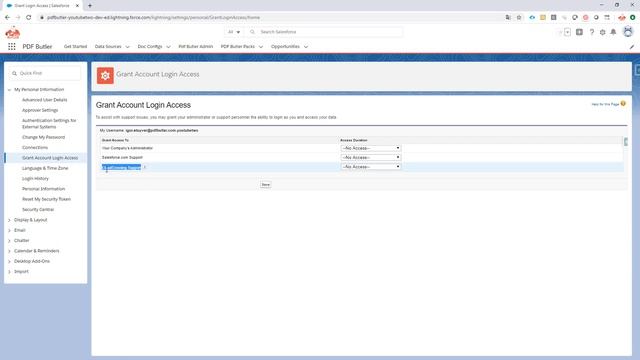
Task: Expand the Import section
Action: coord(9,272)
